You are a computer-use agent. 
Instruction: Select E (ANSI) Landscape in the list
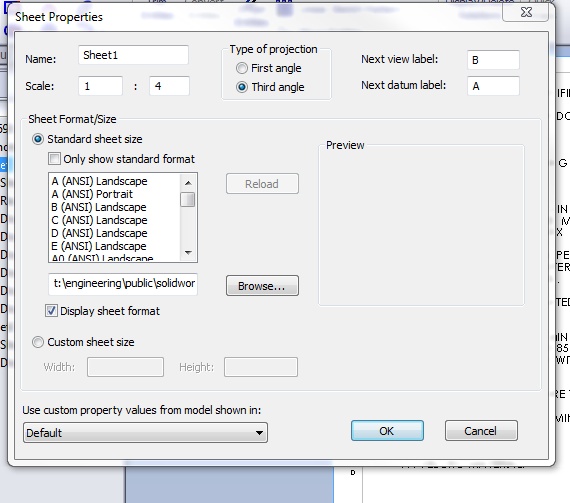coord(115,246)
